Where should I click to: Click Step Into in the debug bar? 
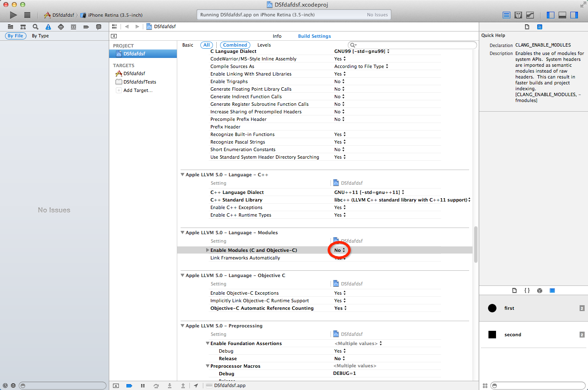coord(170,385)
